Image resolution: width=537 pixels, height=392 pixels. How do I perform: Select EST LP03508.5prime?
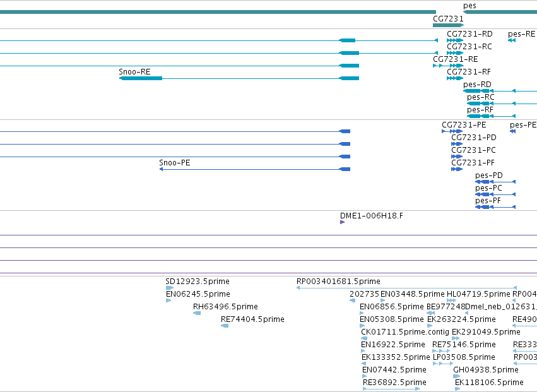tap(464, 357)
